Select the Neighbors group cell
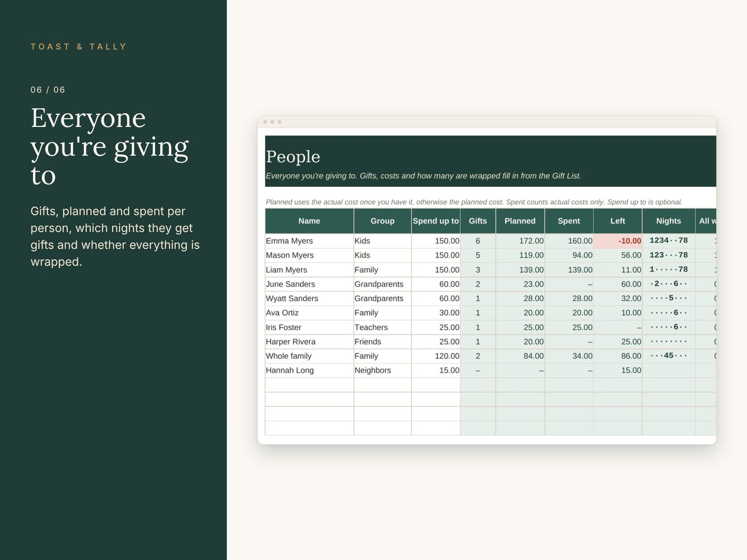 383,371
